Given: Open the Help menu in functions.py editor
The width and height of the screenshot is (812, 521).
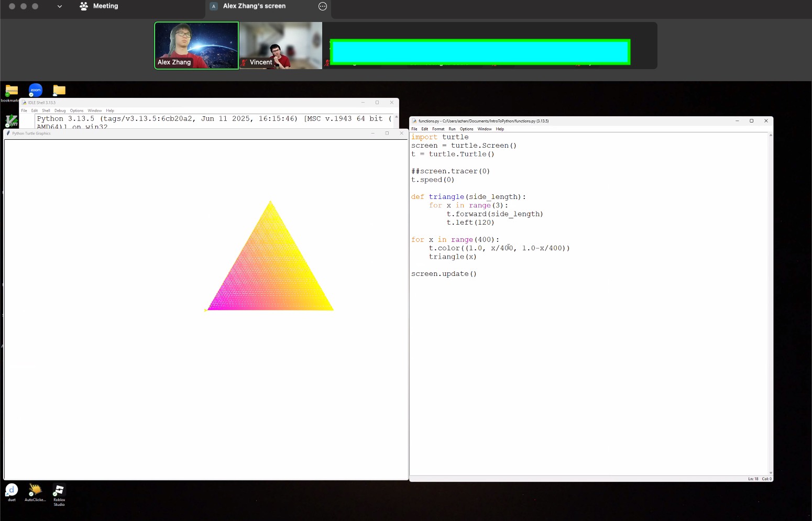Looking at the screenshot, I should (x=500, y=129).
